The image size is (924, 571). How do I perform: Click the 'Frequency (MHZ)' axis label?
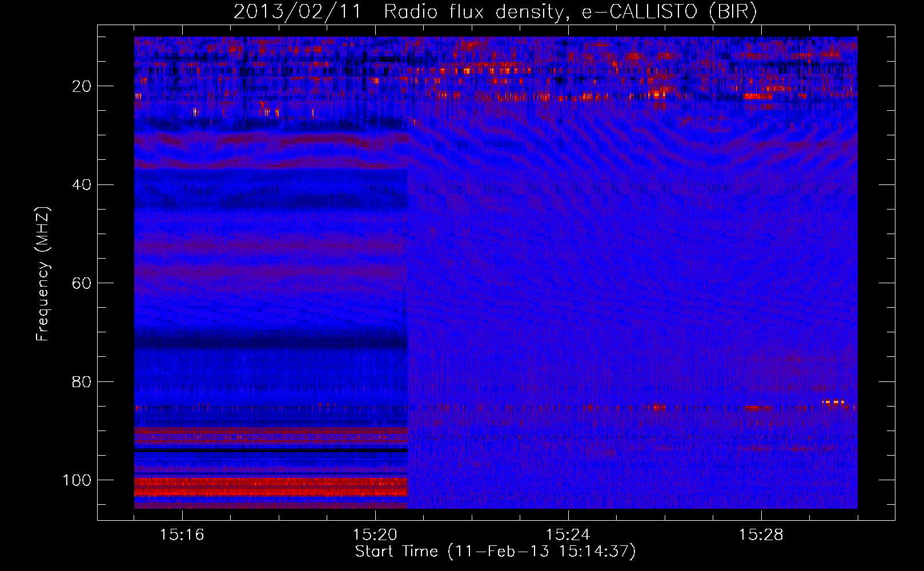pos(43,274)
